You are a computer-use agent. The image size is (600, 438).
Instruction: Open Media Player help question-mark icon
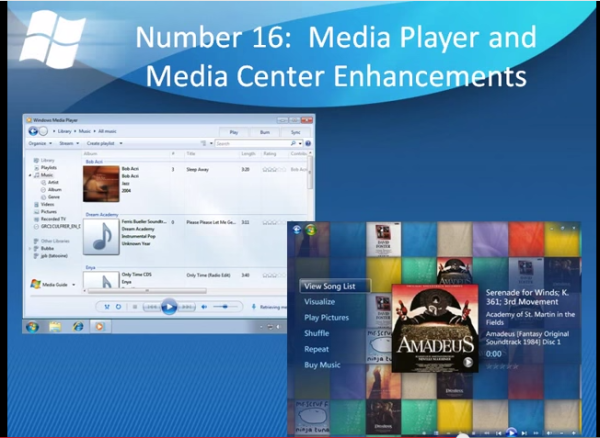(308, 143)
